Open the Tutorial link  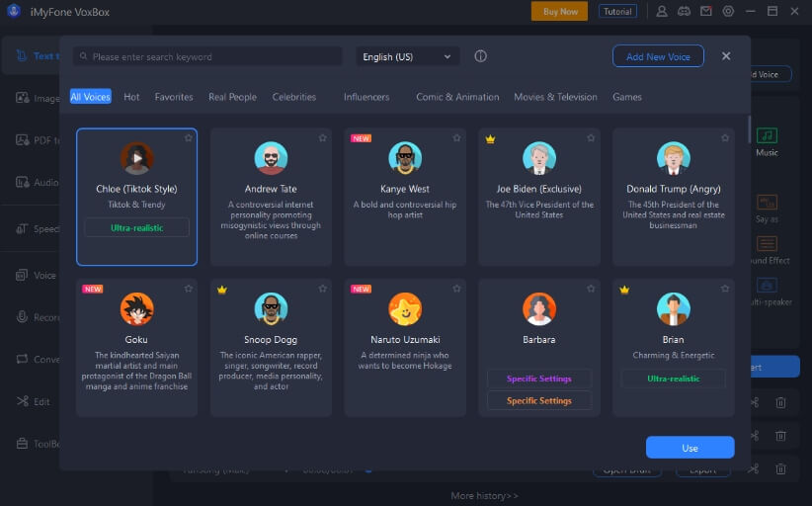coord(617,12)
